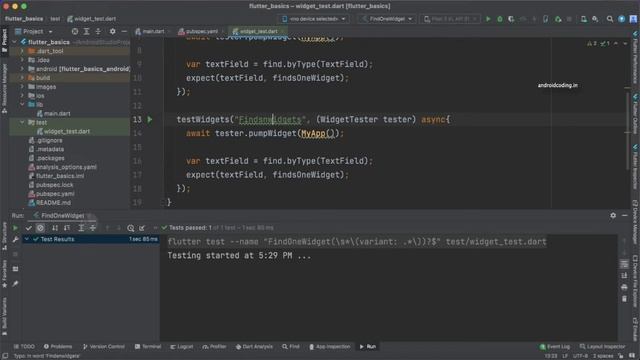Collapse all in the Project panel

click(98, 31)
